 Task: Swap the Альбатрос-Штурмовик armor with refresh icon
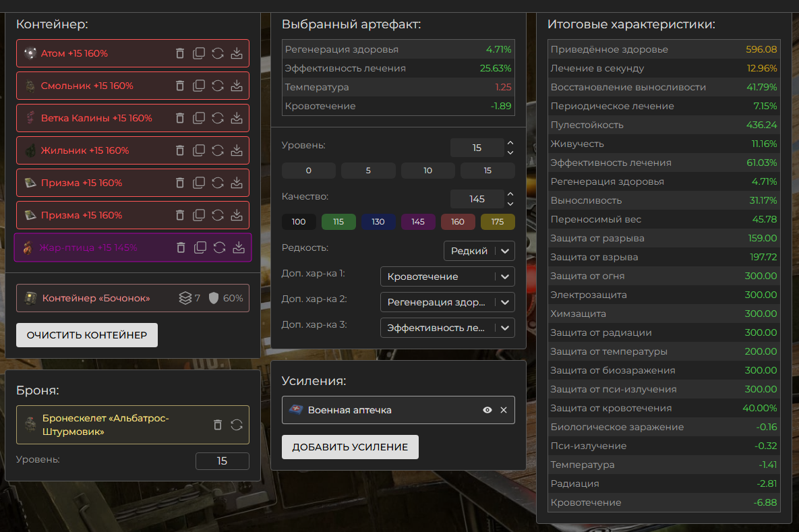(x=237, y=425)
